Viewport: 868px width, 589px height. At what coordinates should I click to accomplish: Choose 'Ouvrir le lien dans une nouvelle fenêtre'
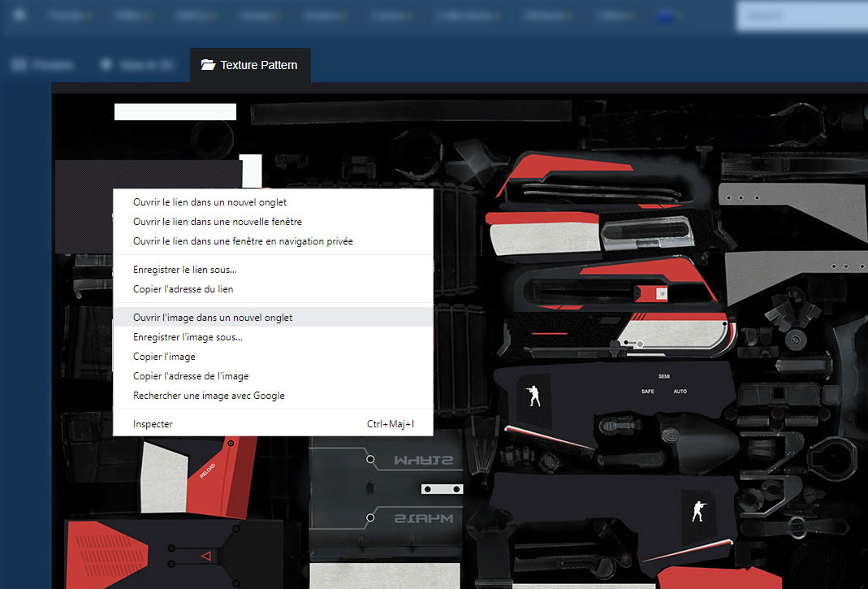point(273,222)
